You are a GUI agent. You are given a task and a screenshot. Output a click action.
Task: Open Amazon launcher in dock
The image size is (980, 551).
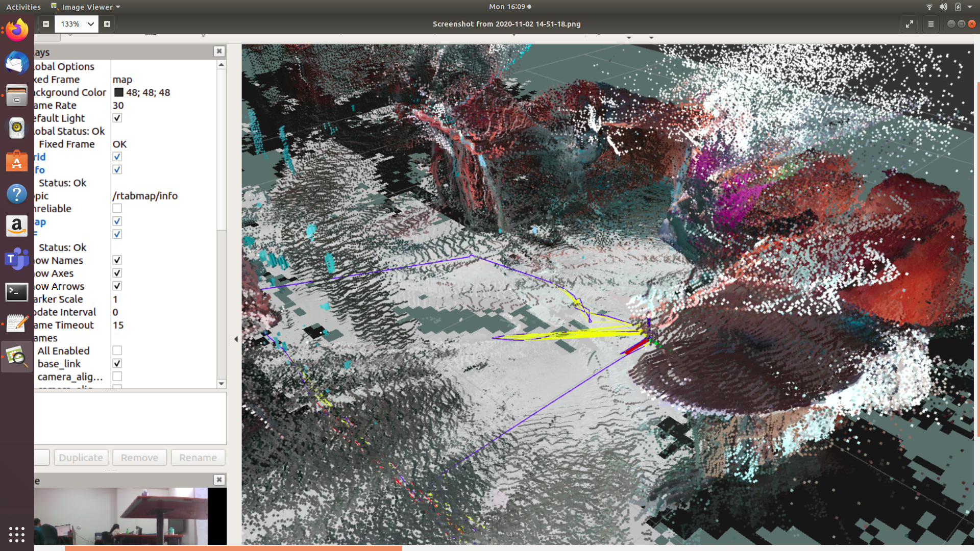pyautogui.click(x=17, y=227)
